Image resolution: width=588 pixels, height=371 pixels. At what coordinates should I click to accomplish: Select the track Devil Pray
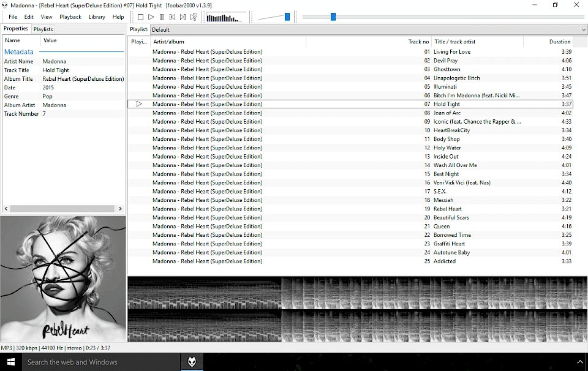[x=350, y=61]
